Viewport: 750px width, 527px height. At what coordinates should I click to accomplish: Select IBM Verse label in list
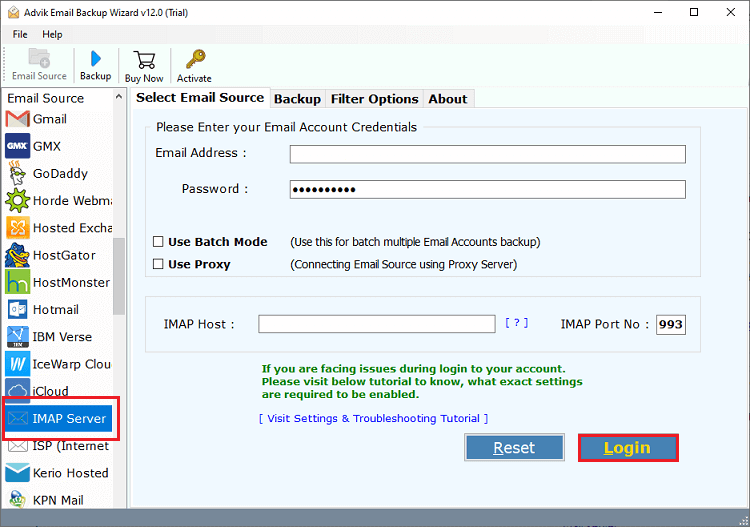coord(62,337)
